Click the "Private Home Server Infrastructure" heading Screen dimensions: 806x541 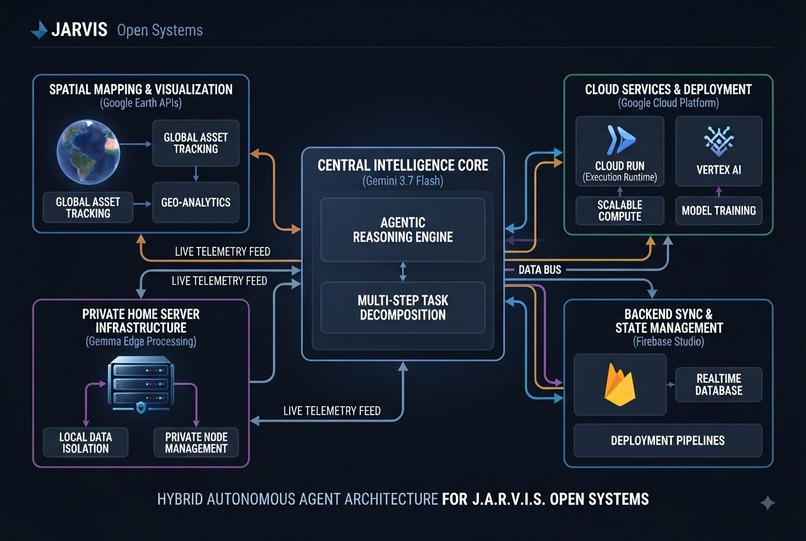point(141,321)
